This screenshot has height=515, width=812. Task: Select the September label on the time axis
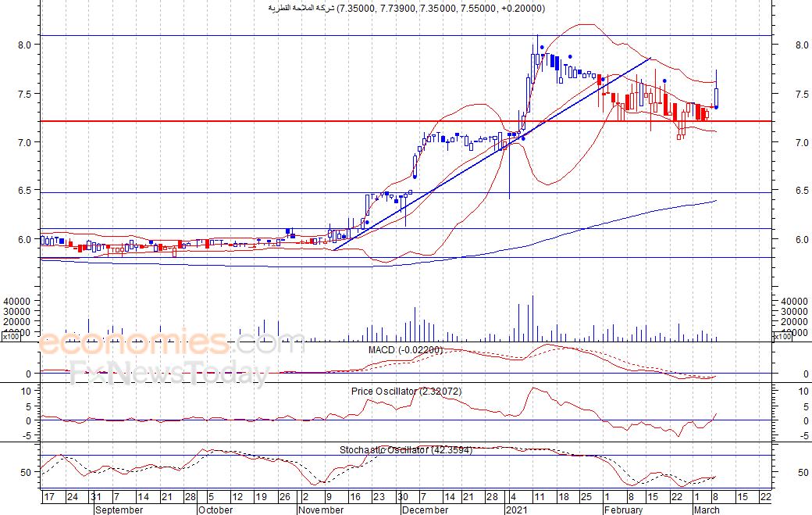coord(118,510)
